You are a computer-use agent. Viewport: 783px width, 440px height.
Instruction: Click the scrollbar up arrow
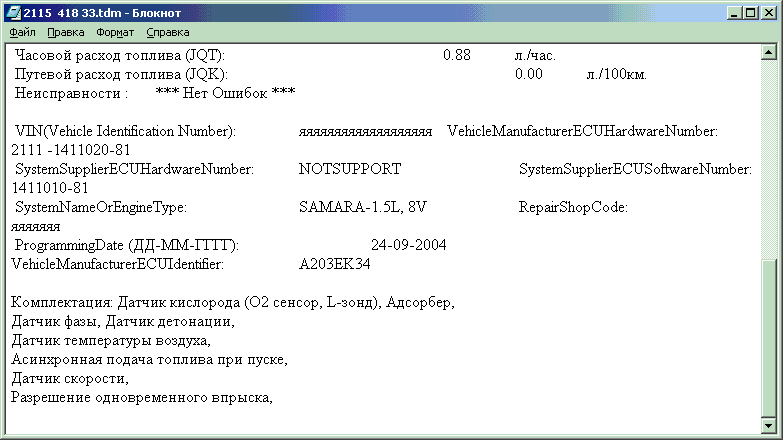[x=769, y=52]
